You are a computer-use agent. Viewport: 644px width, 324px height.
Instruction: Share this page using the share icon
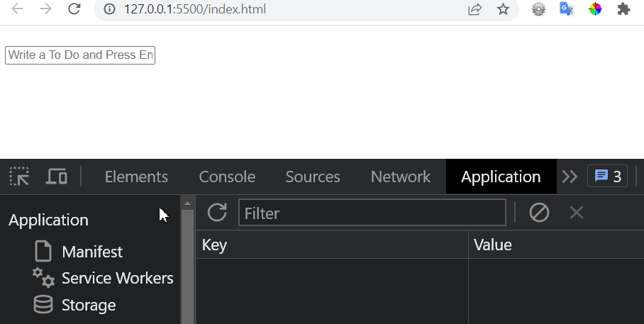(x=474, y=9)
